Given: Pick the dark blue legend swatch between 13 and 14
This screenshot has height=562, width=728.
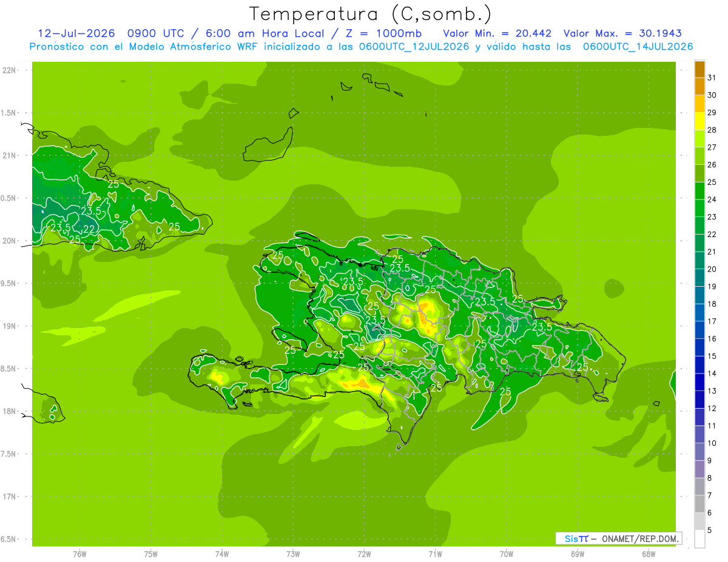Looking at the screenshot, I should (699, 383).
